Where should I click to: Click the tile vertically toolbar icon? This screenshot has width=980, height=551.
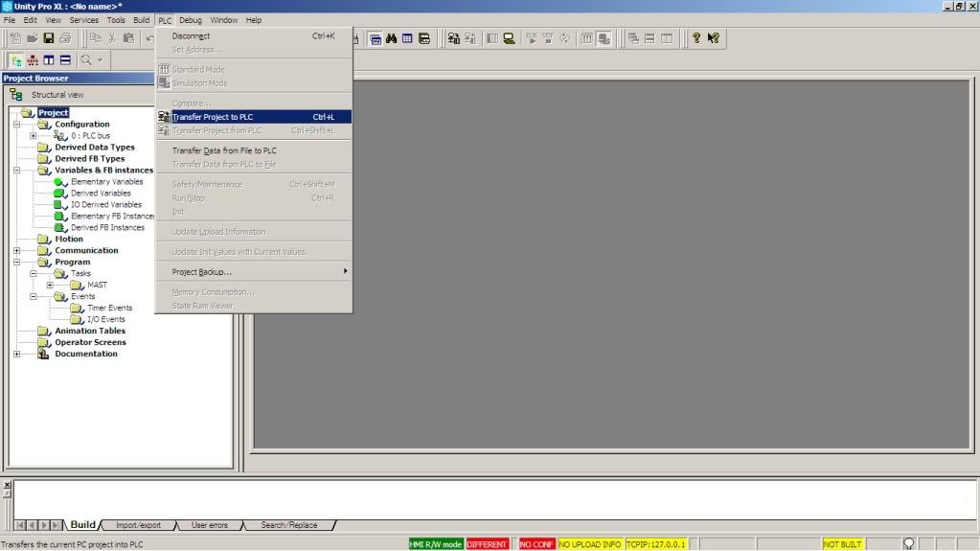tap(667, 38)
